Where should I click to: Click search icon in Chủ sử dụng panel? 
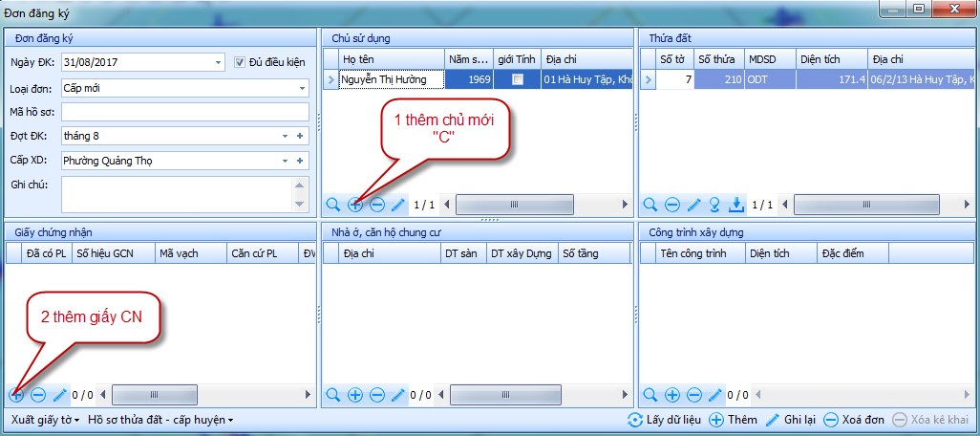pos(333,204)
